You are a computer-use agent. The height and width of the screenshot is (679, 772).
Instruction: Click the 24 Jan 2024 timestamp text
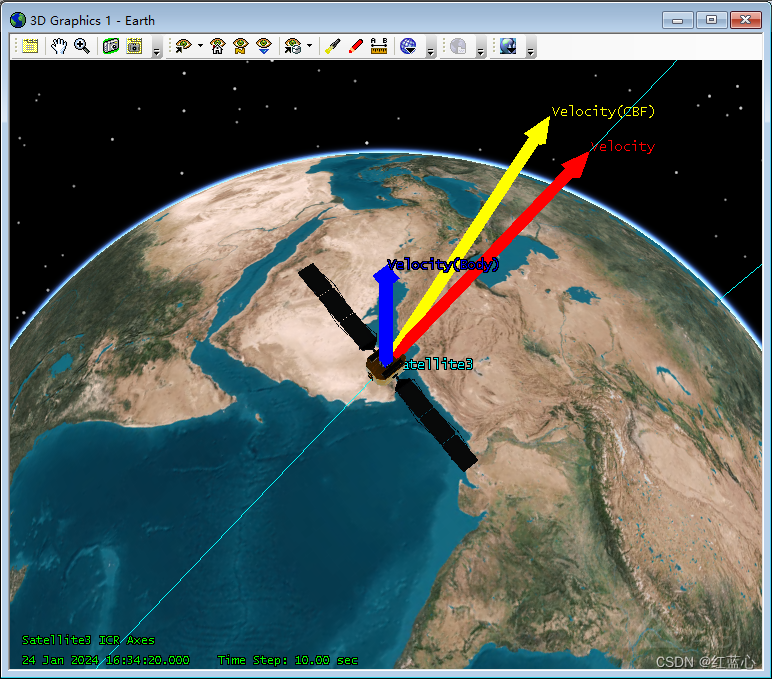point(106,660)
